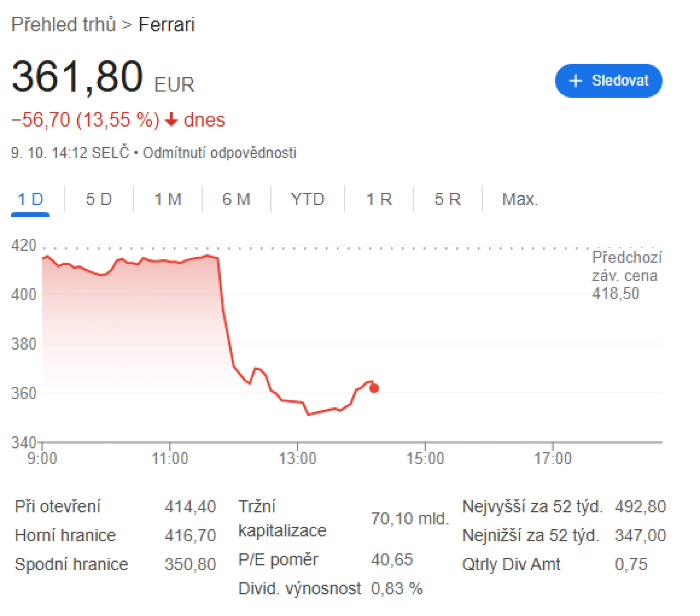Screen dimensions: 700x616
Task: Open the Odmítnutí odpovědnosti link
Action: 219,153
